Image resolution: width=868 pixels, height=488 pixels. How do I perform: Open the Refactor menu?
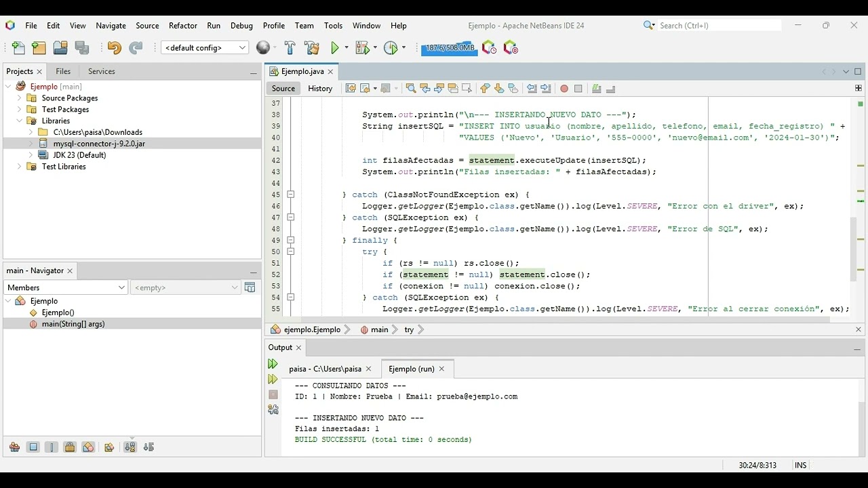[182, 26]
